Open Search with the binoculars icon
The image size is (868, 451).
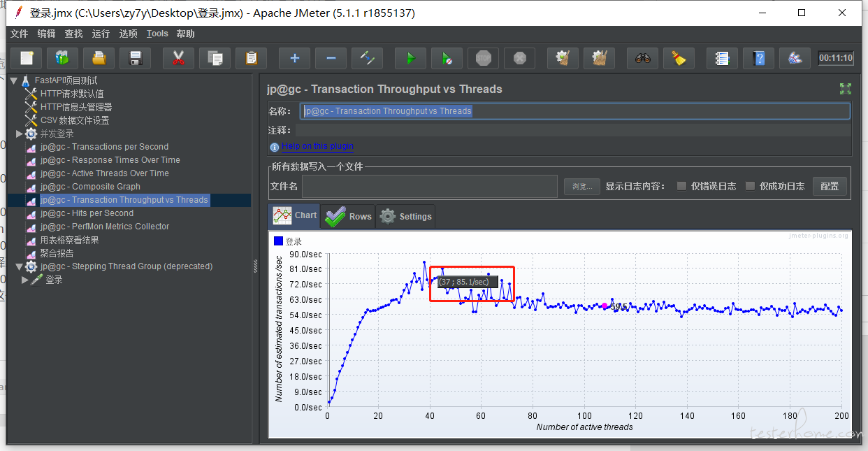tap(643, 58)
